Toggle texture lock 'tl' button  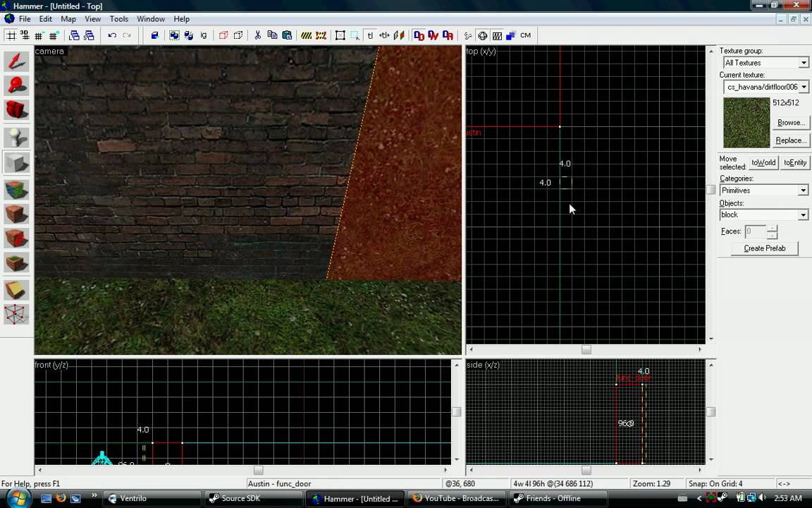(370, 35)
